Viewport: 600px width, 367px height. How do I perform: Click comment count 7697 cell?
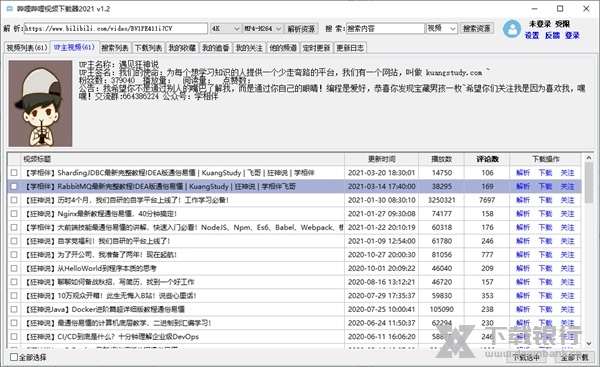(487, 200)
